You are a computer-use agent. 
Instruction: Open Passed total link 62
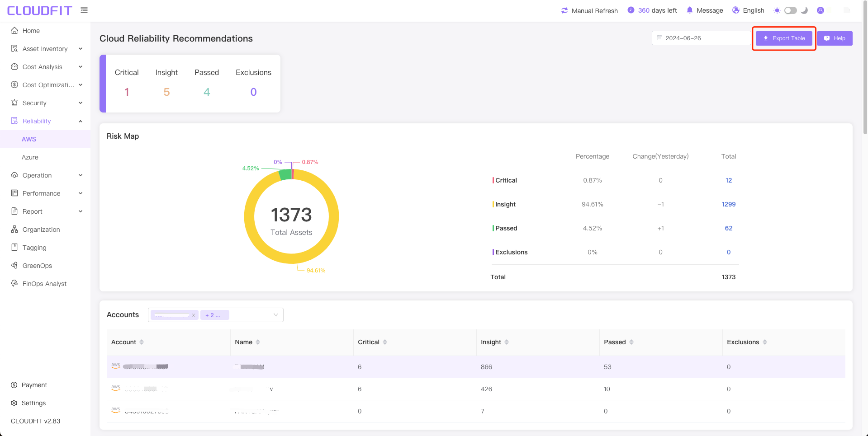pos(729,228)
